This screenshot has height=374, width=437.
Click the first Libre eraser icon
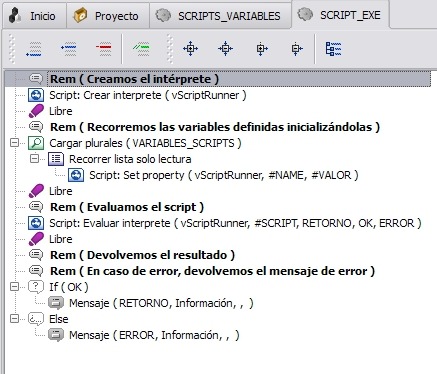(x=36, y=111)
